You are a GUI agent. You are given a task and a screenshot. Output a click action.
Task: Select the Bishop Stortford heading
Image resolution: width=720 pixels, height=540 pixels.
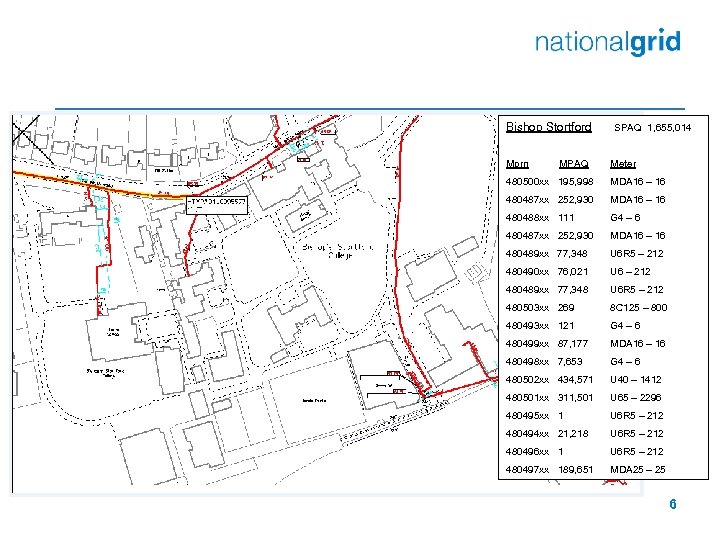548,127
